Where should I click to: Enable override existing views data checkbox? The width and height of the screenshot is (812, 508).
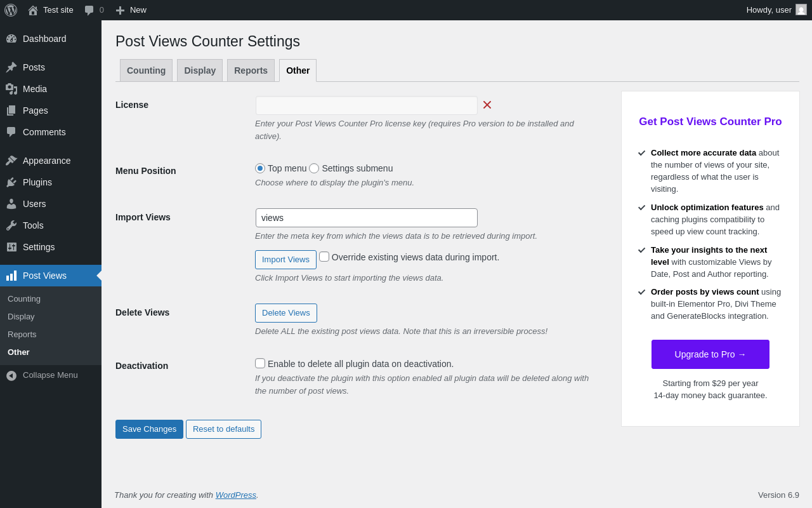pyautogui.click(x=324, y=257)
